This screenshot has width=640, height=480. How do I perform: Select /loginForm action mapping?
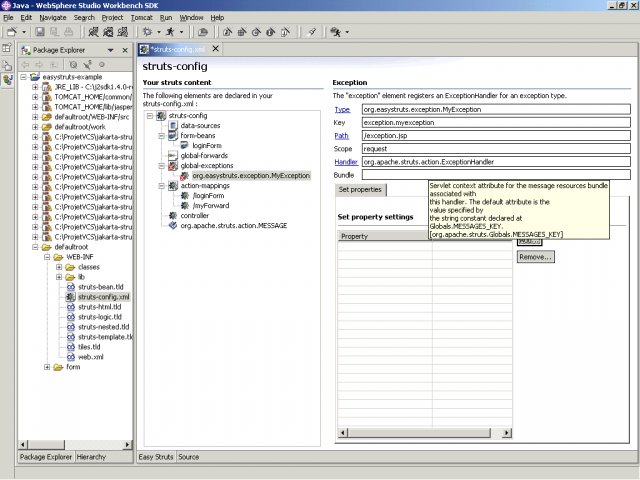coord(208,196)
